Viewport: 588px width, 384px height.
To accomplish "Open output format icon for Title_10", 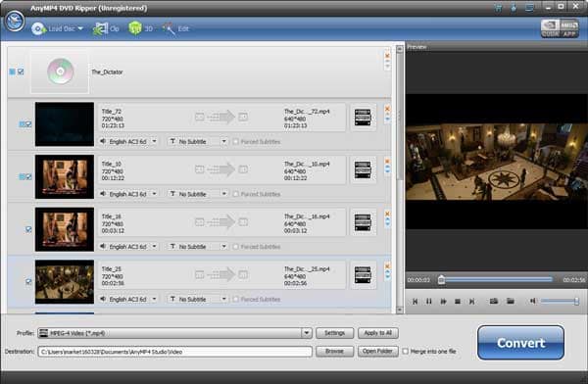I will (363, 169).
